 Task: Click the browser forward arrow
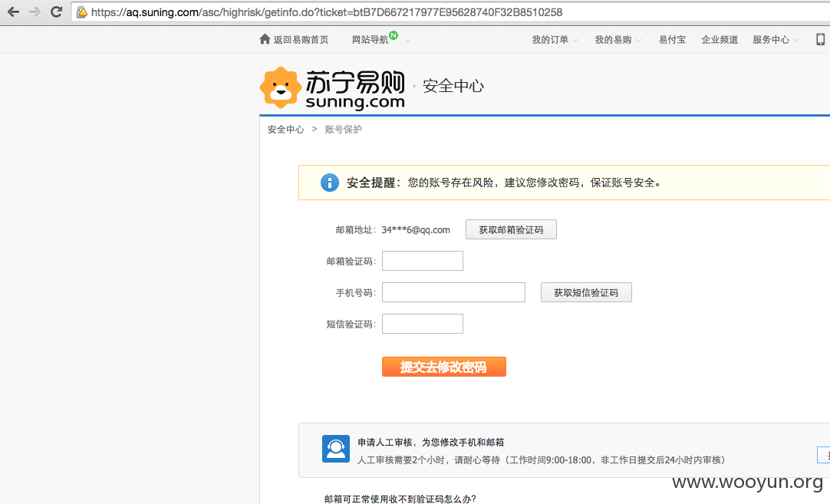[35, 12]
